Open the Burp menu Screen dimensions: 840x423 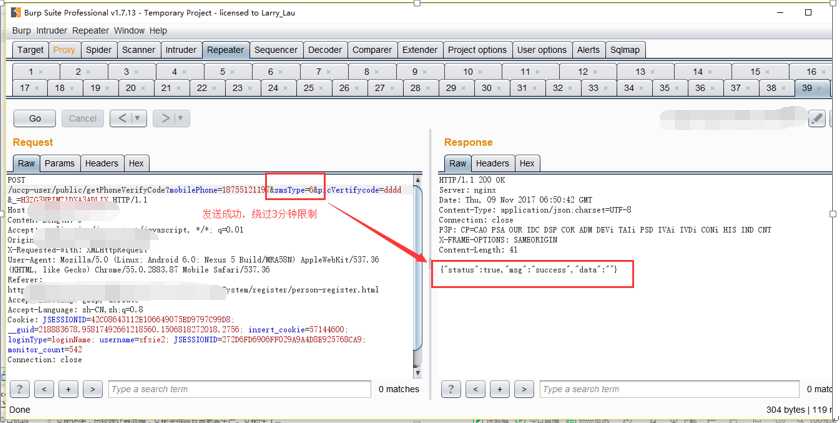pos(21,31)
